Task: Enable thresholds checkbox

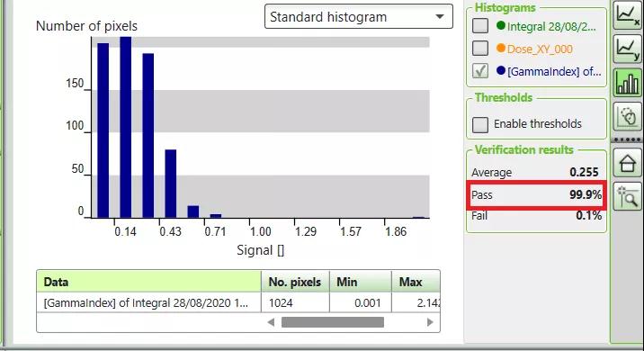Action: tap(480, 124)
